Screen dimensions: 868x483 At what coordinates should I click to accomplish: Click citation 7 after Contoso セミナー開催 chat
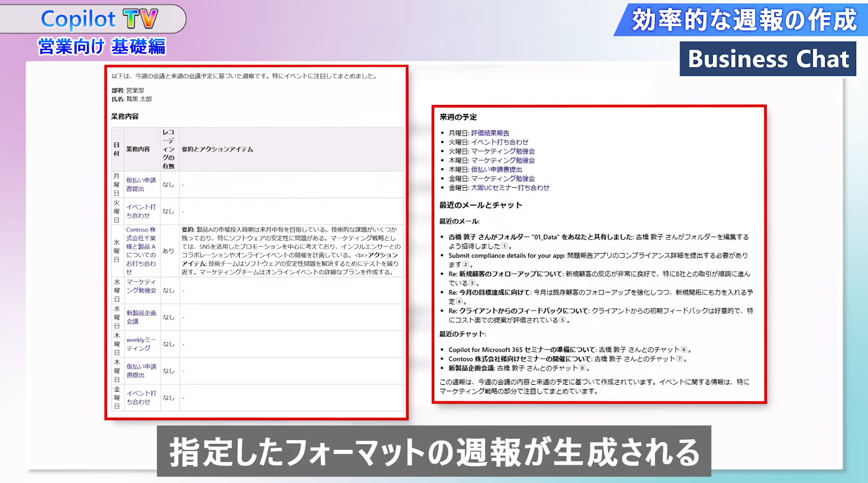tap(679, 359)
